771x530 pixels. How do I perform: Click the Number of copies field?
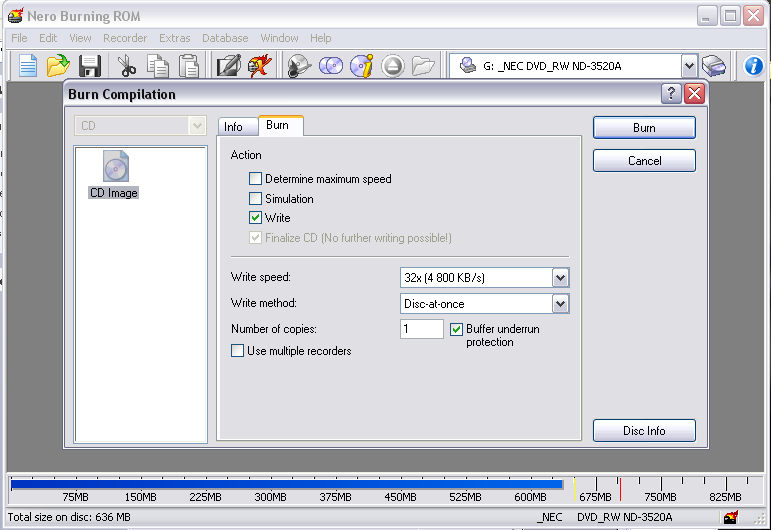point(421,329)
